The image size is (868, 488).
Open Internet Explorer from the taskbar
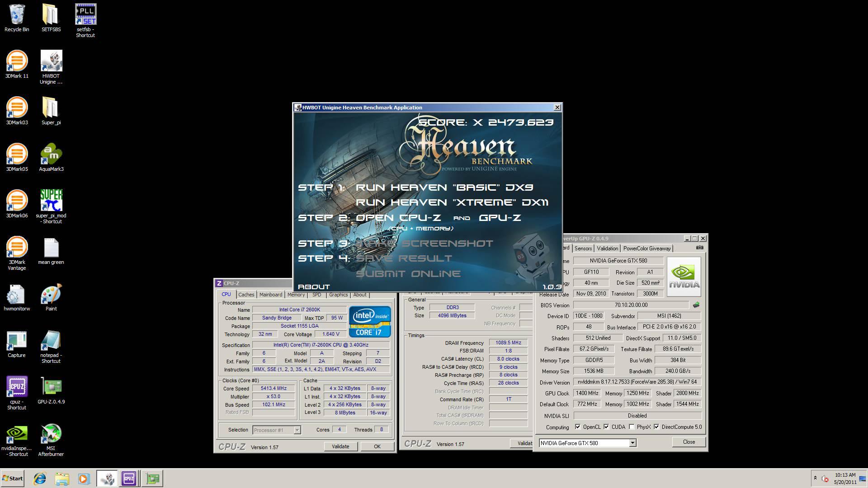coord(40,479)
